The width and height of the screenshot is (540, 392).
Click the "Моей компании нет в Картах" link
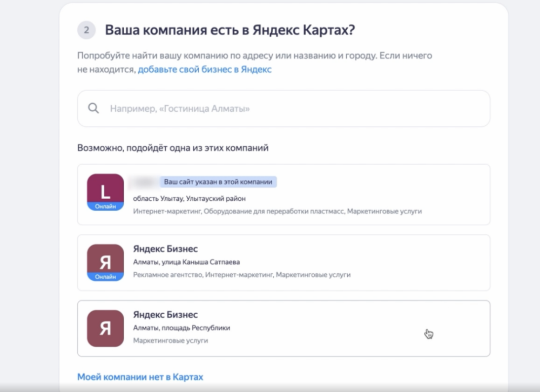(140, 377)
